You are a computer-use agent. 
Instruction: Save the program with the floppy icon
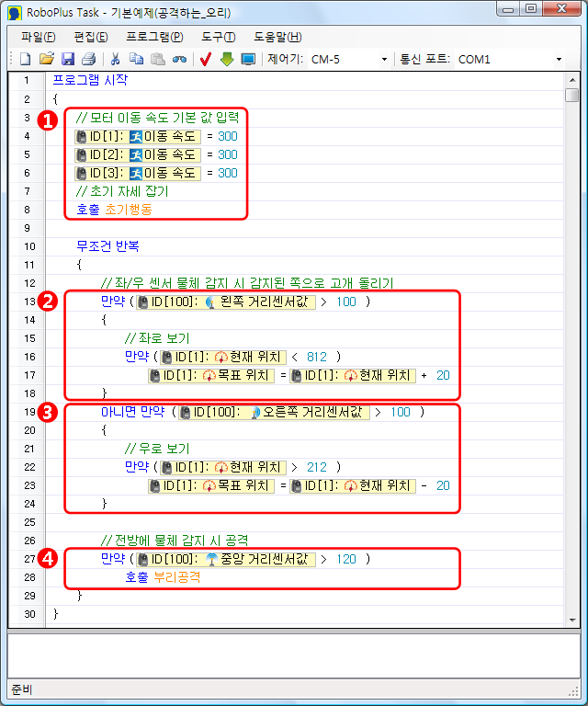point(67,59)
